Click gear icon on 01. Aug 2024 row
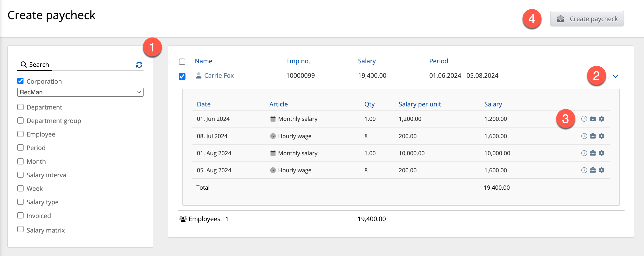 pyautogui.click(x=602, y=153)
